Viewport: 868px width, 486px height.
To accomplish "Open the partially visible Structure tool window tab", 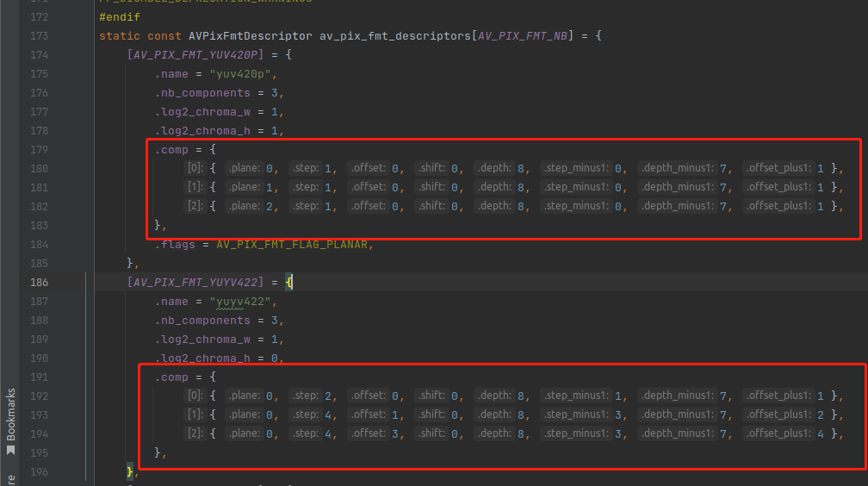I will tap(10, 478).
